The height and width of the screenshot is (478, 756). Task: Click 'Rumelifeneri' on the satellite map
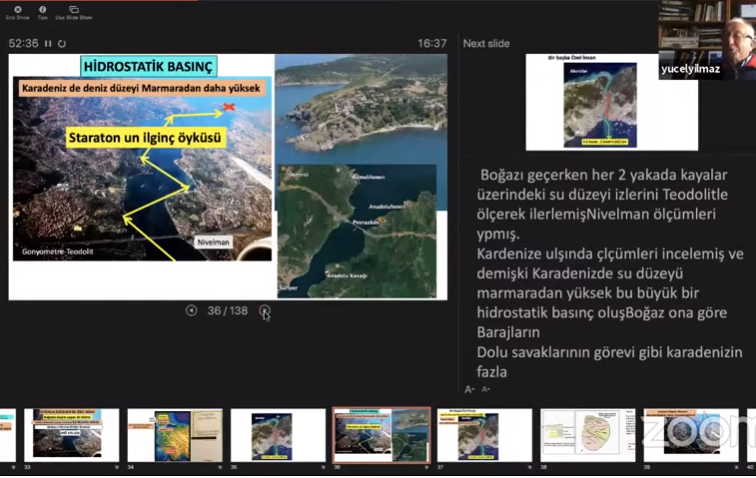coord(368,177)
